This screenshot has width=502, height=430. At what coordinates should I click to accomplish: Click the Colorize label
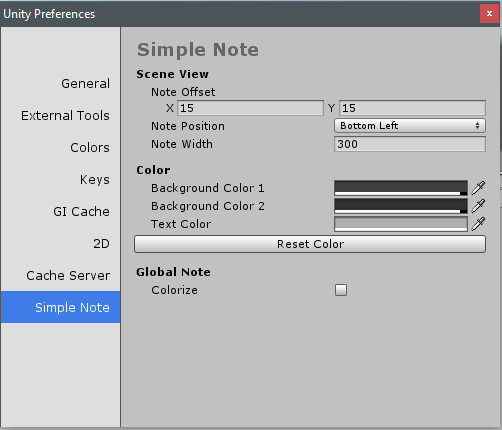174,290
